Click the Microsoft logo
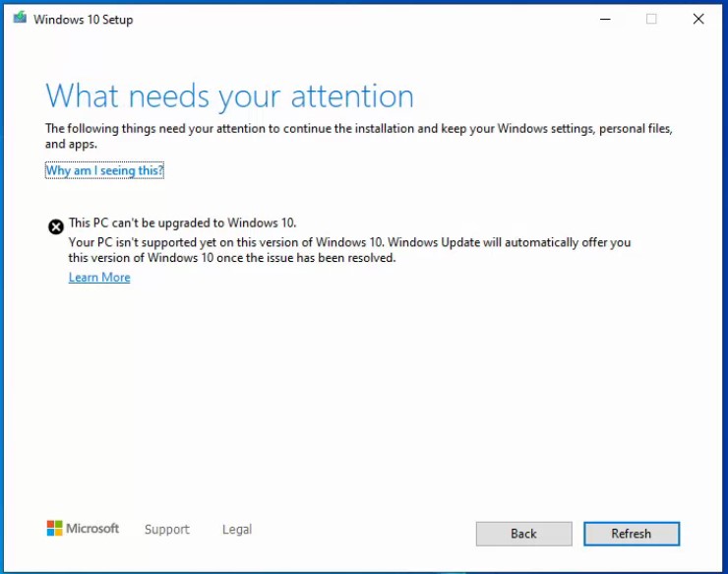Image resolution: width=728 pixels, height=574 pixels. 83,529
